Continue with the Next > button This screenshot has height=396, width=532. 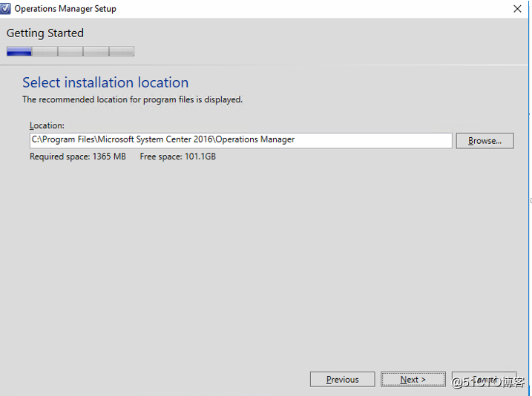(x=413, y=379)
